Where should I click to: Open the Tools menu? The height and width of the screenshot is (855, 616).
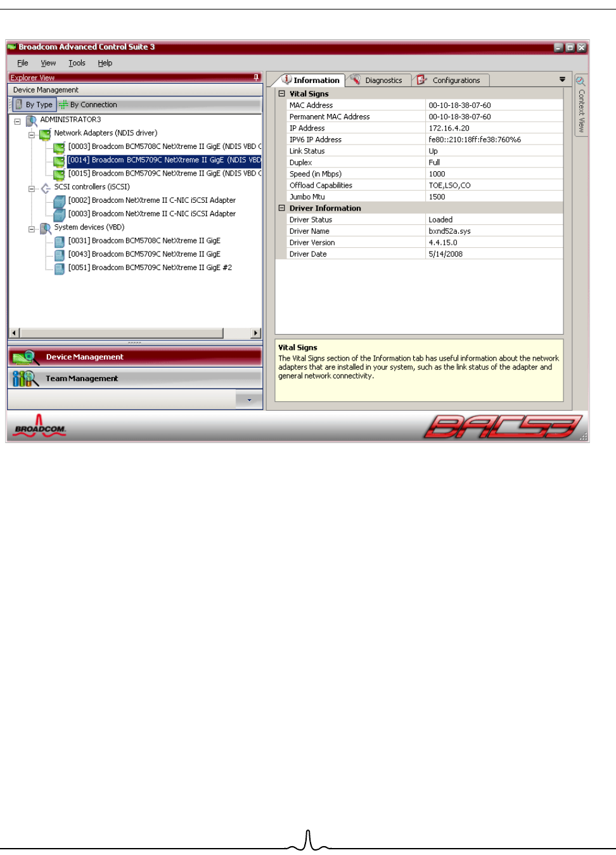77,63
